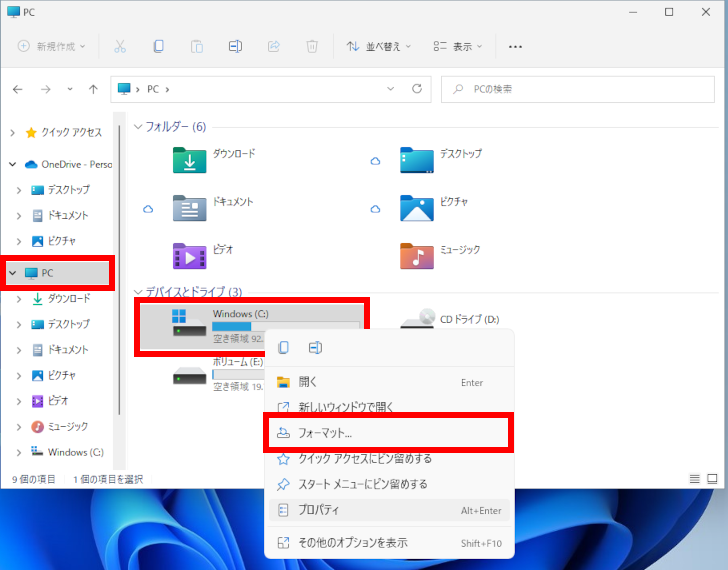728x570 pixels.
Task: Go up one folder level arrow
Action: pos(93,89)
